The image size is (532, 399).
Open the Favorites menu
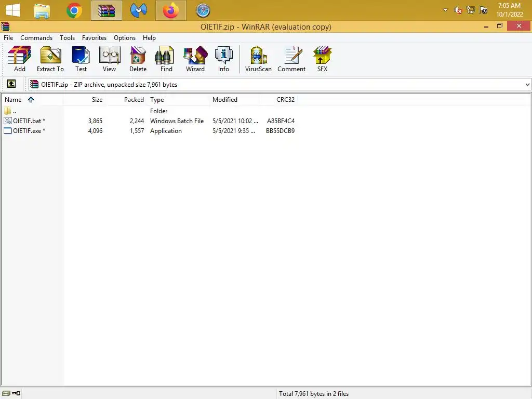[x=94, y=37]
